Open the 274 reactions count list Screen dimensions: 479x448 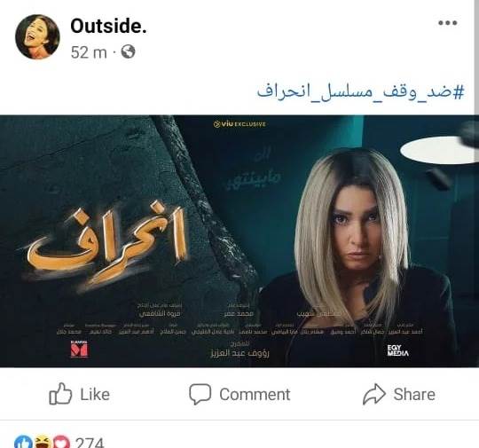(90, 443)
